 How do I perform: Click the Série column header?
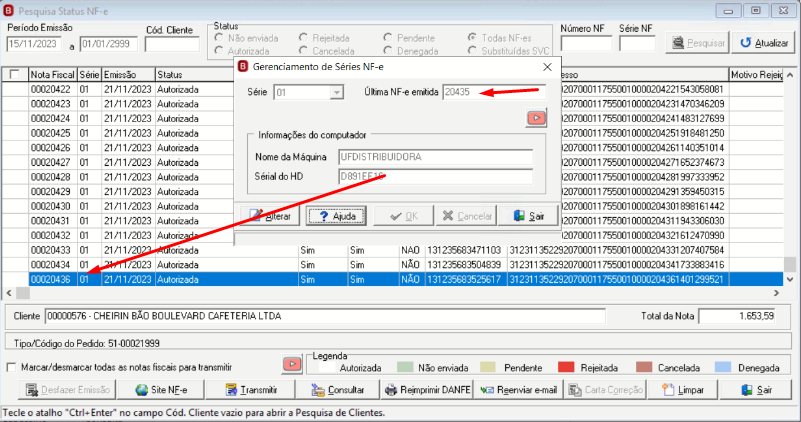pos(89,75)
